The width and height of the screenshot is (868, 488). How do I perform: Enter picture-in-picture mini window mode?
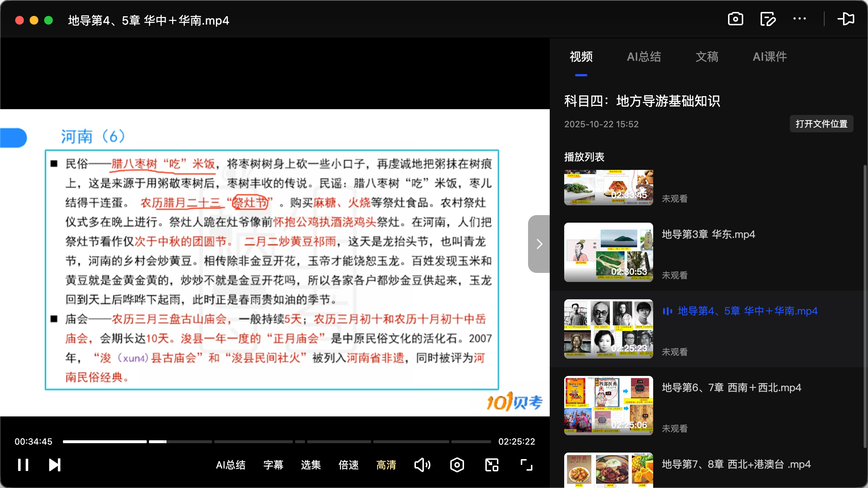pyautogui.click(x=492, y=465)
